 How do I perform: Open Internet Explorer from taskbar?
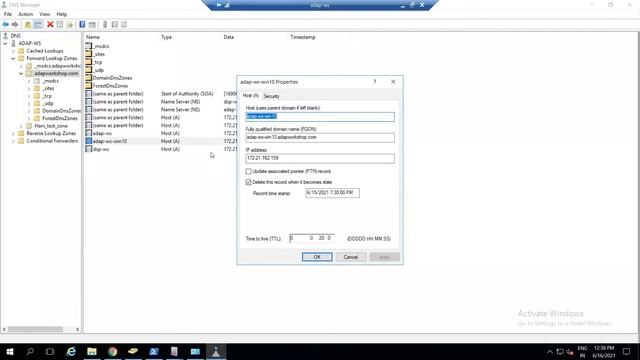pyautogui.click(x=71, y=351)
